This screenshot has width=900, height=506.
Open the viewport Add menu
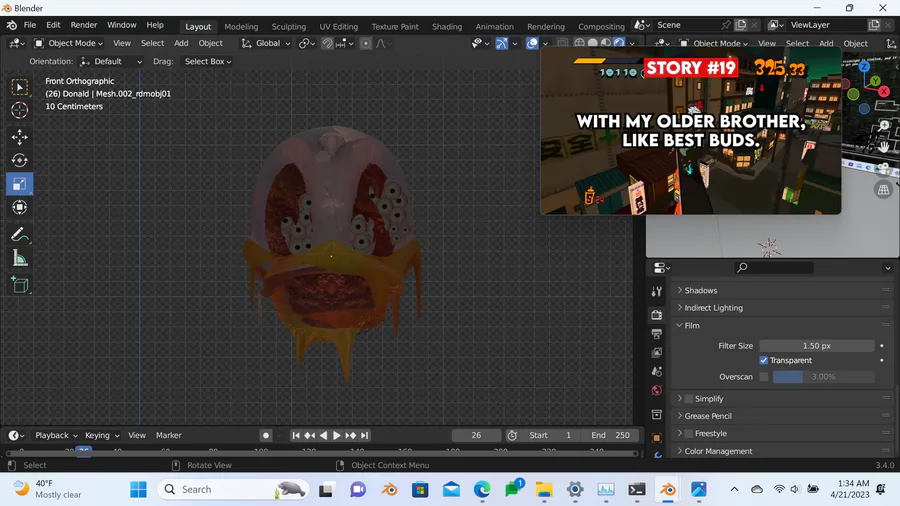[x=181, y=43]
